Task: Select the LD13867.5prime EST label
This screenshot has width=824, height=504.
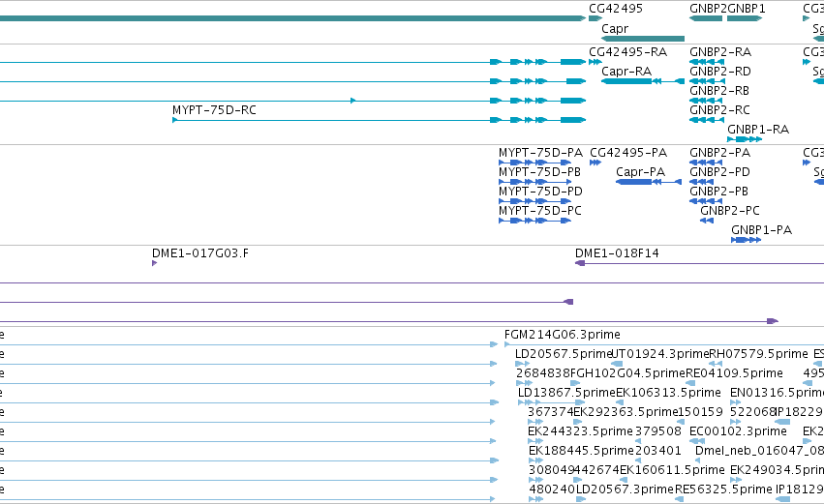Action: tap(566, 393)
